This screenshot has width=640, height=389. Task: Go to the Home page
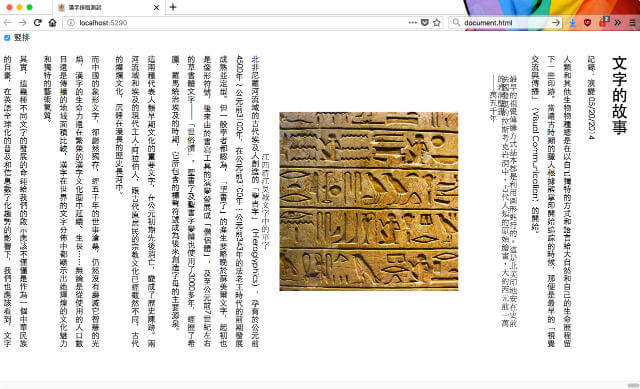(52, 23)
